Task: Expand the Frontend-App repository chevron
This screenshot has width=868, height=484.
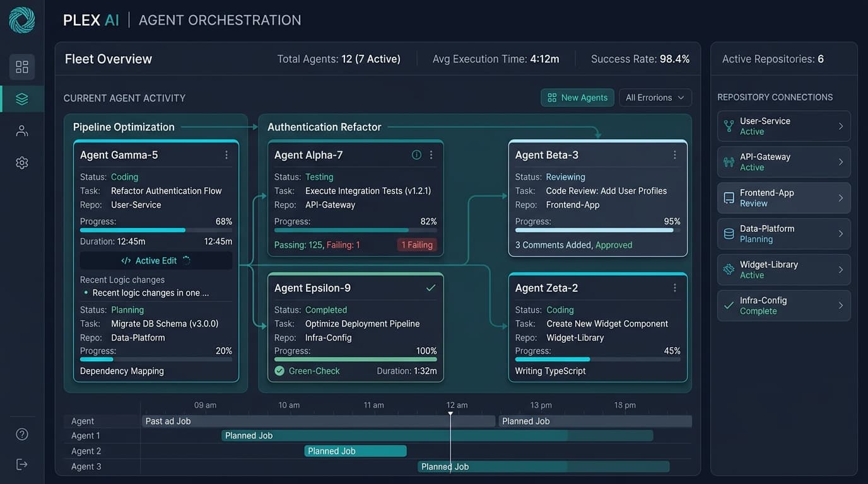Action: click(x=841, y=198)
